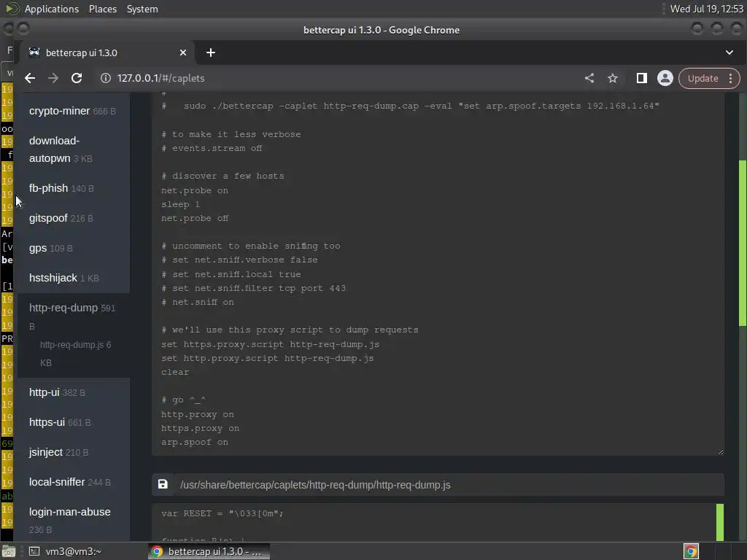Open the Places menu
Viewport: 747px width, 560px height.
(102, 9)
